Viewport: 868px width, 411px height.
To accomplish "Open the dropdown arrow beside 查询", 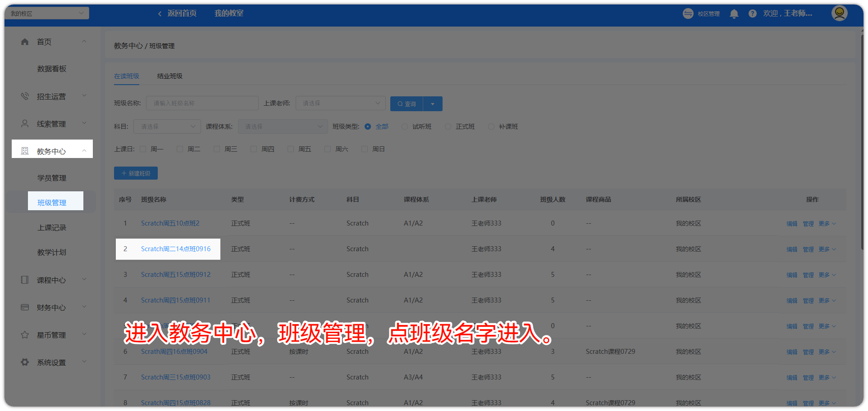I will [x=433, y=104].
